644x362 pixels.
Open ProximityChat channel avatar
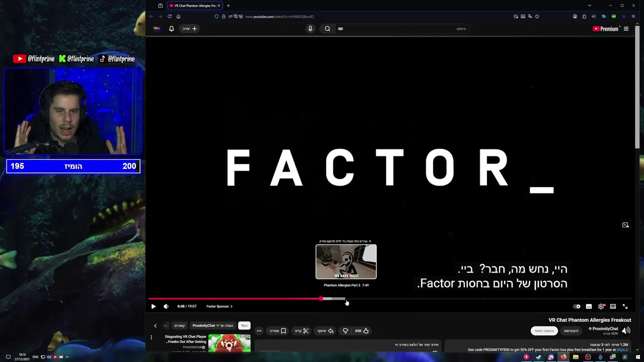click(x=626, y=331)
